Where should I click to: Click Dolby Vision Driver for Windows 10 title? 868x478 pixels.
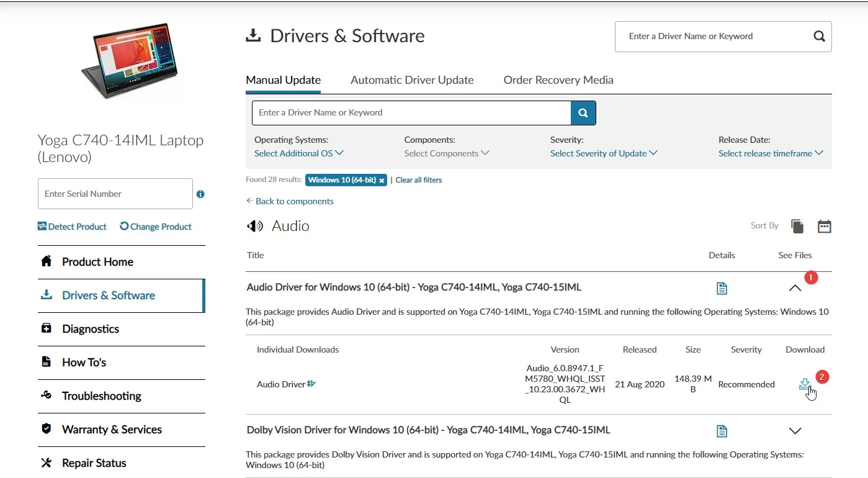pyautogui.click(x=428, y=430)
